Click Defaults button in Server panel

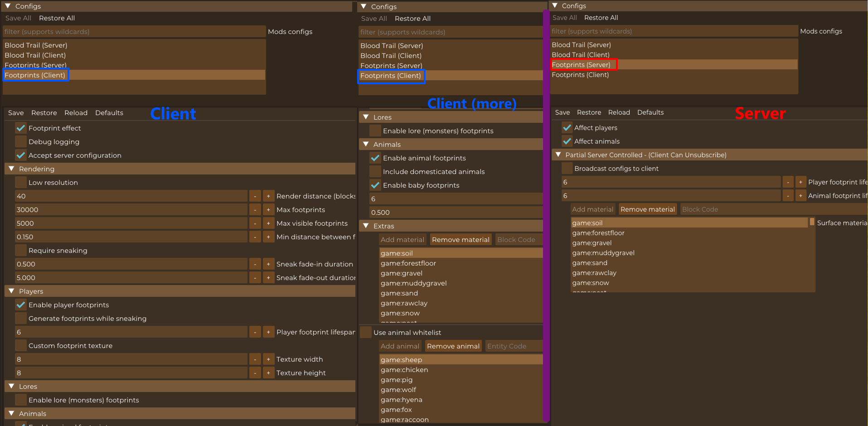coord(650,112)
